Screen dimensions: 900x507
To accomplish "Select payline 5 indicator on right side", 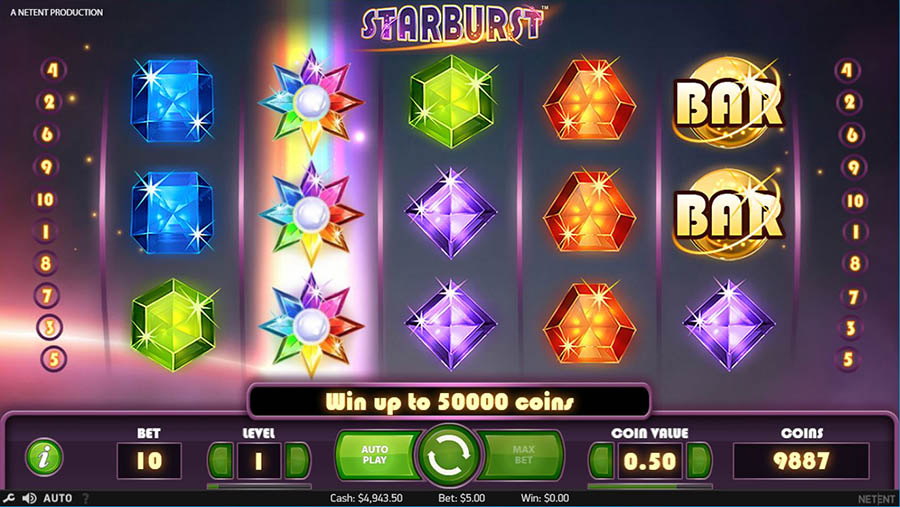I will pos(848,359).
